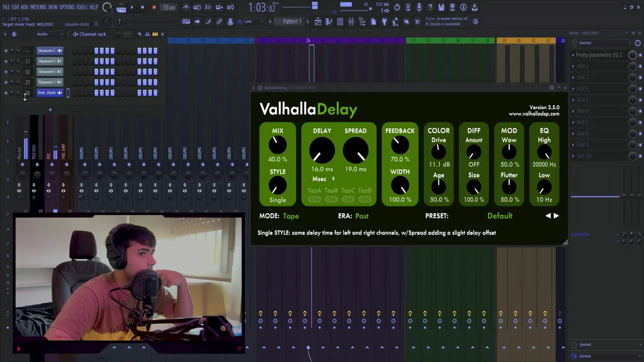
Task: Open the plugin picker plug icon
Action: 384,22
